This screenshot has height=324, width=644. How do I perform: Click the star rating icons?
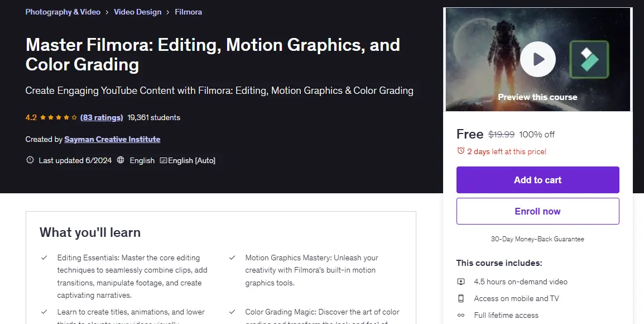[x=58, y=118]
